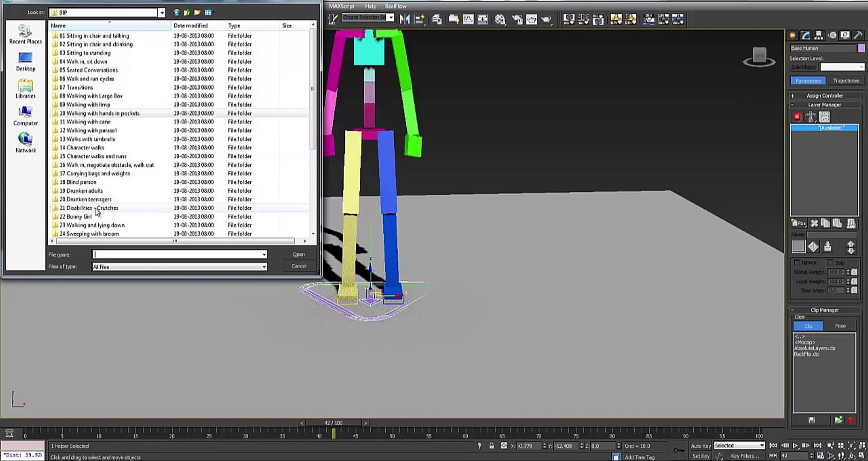The width and height of the screenshot is (868, 461).
Task: Click the purple object color swatch
Action: coord(862,48)
